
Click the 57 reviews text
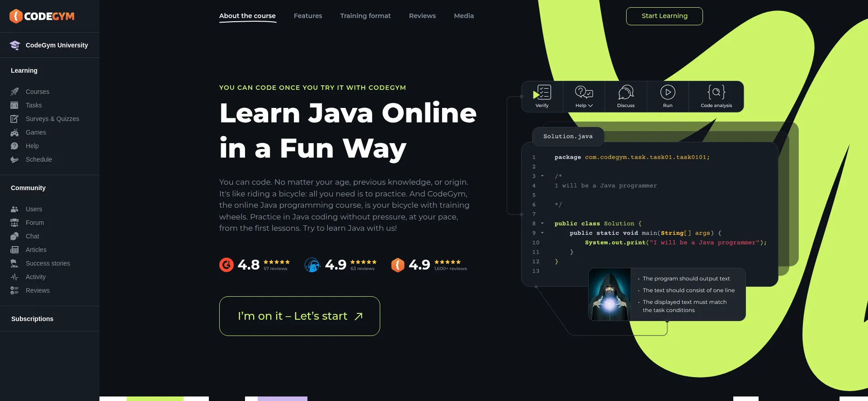click(275, 269)
